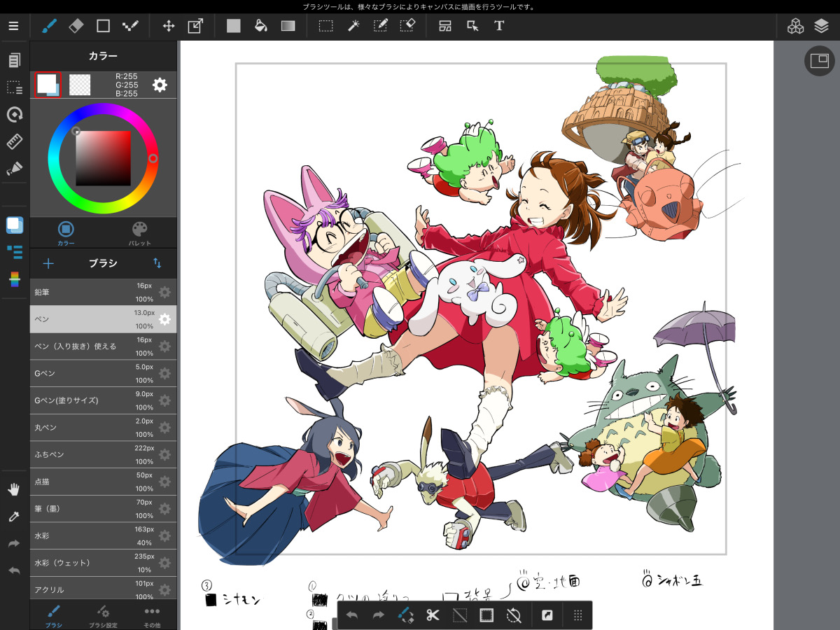Select the 筆（墨） brush
This screenshot has height=630, width=840.
coord(103,508)
